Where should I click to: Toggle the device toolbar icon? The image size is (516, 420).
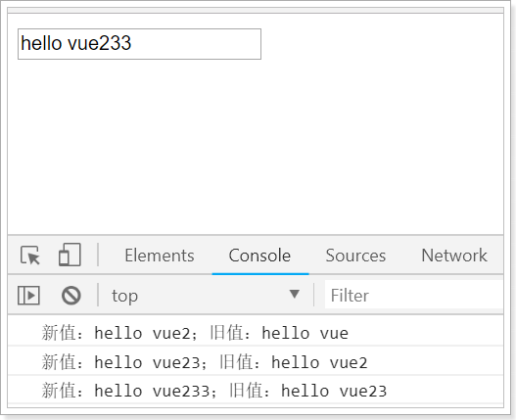pos(70,255)
